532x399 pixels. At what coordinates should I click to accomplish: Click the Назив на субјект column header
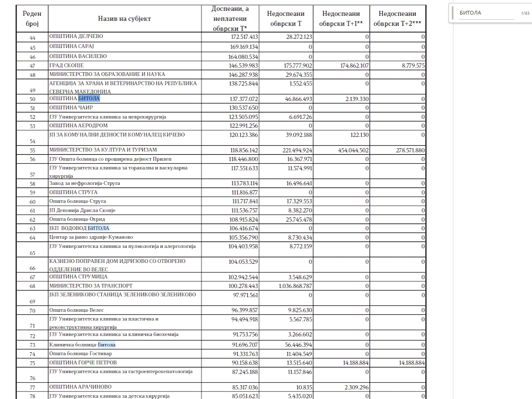click(124, 18)
